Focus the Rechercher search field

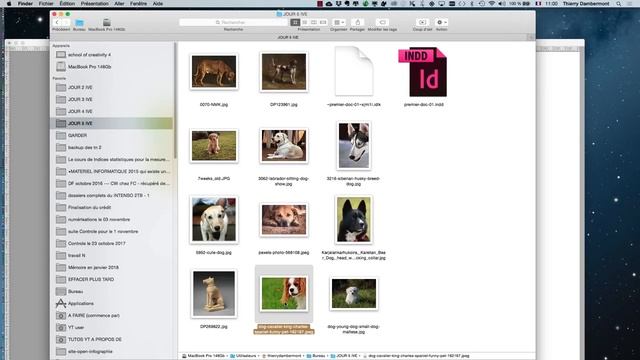pos(233,22)
